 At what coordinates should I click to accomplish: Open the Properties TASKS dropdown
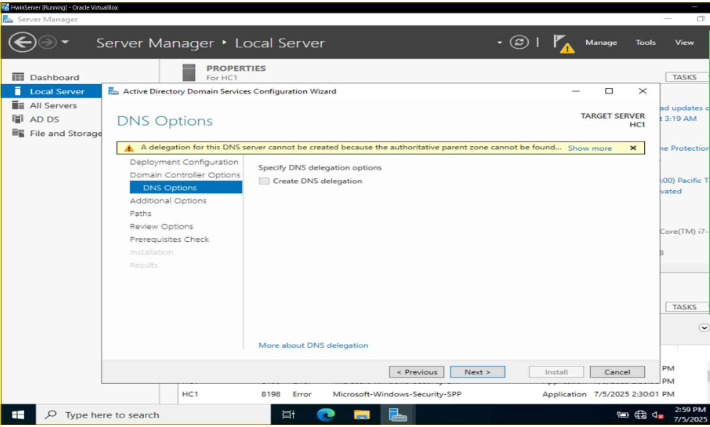[687, 77]
